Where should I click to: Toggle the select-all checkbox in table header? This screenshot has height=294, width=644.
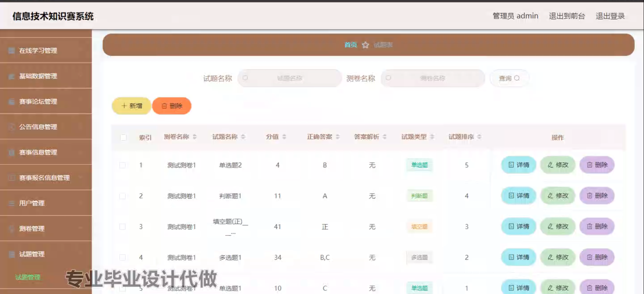coord(123,138)
